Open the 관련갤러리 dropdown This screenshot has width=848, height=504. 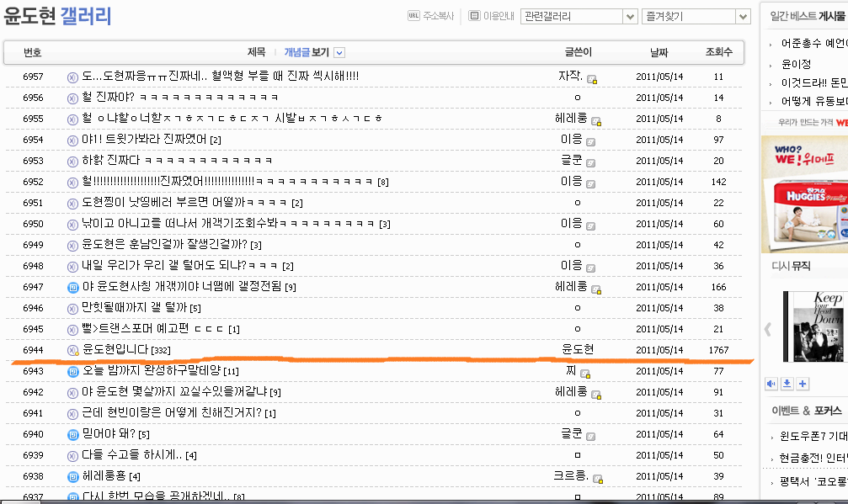click(579, 16)
